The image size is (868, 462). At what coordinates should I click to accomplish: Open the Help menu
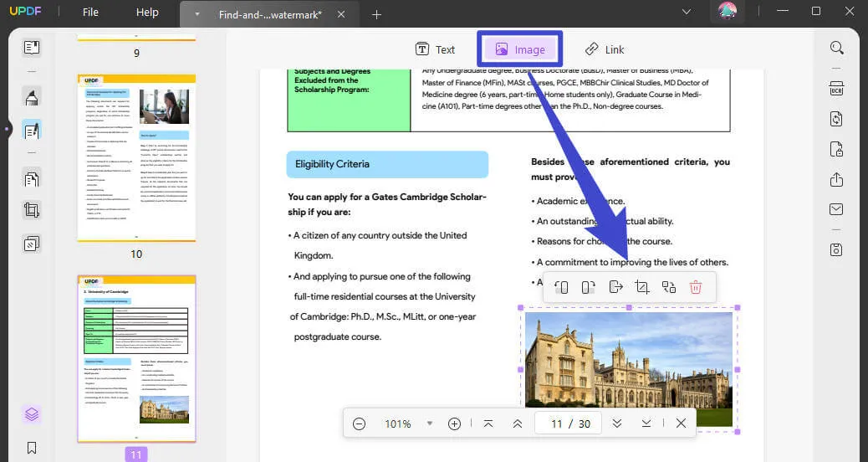point(147,13)
